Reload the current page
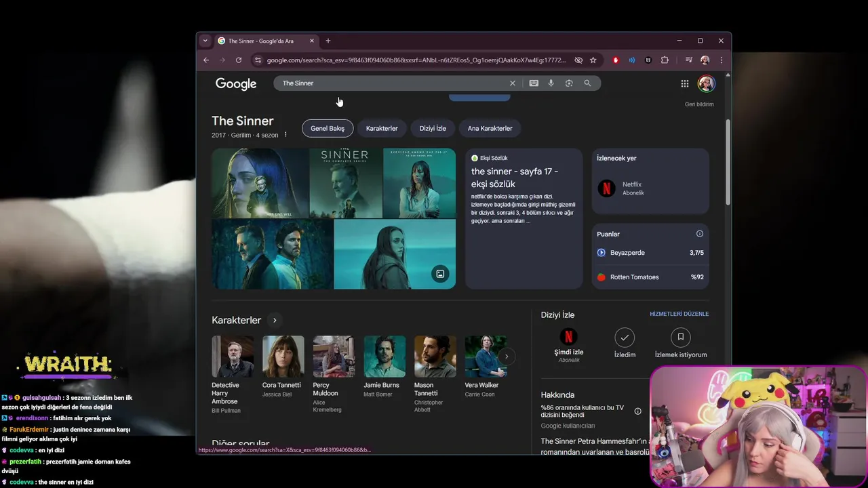The height and width of the screenshot is (488, 868). (x=239, y=60)
